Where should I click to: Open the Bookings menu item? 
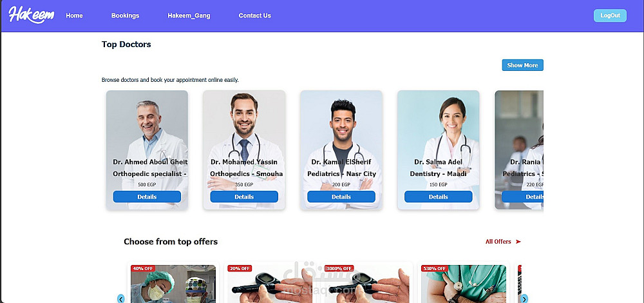pyautogui.click(x=126, y=15)
